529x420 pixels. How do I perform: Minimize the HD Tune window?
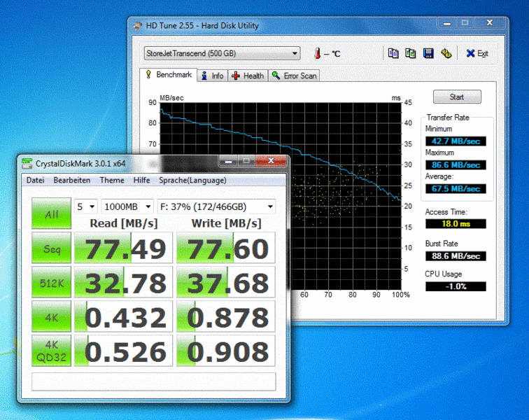[x=447, y=23]
